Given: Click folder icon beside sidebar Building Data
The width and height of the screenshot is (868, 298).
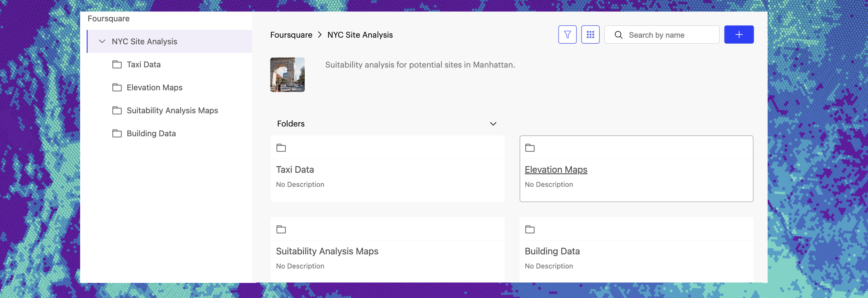Looking at the screenshot, I should (117, 134).
